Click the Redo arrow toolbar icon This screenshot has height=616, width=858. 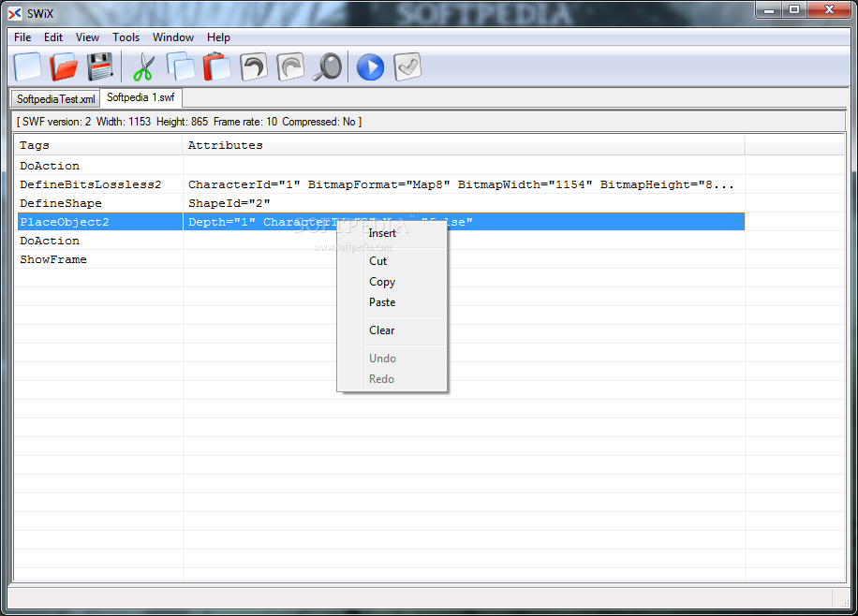click(290, 67)
